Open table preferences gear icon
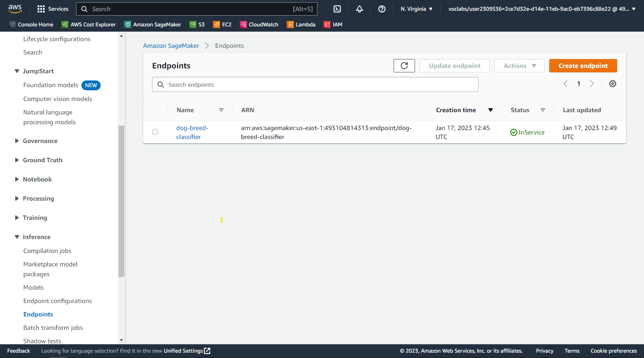 613,84
